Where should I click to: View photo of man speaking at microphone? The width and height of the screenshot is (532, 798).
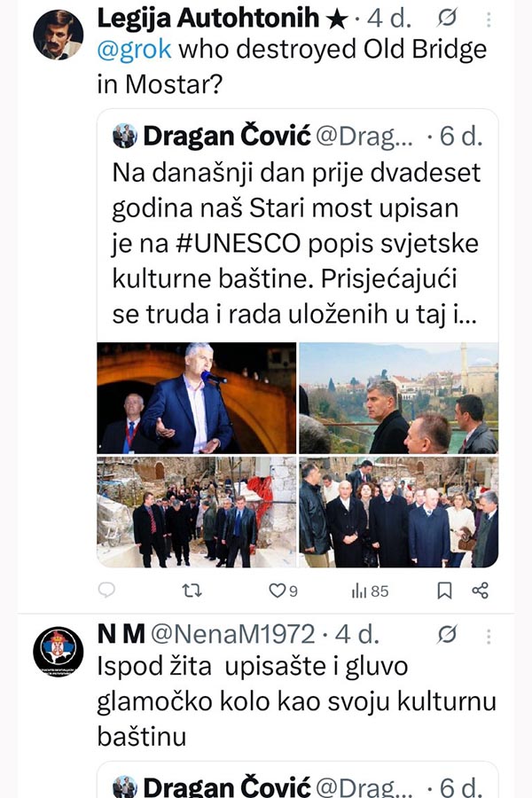(x=197, y=398)
